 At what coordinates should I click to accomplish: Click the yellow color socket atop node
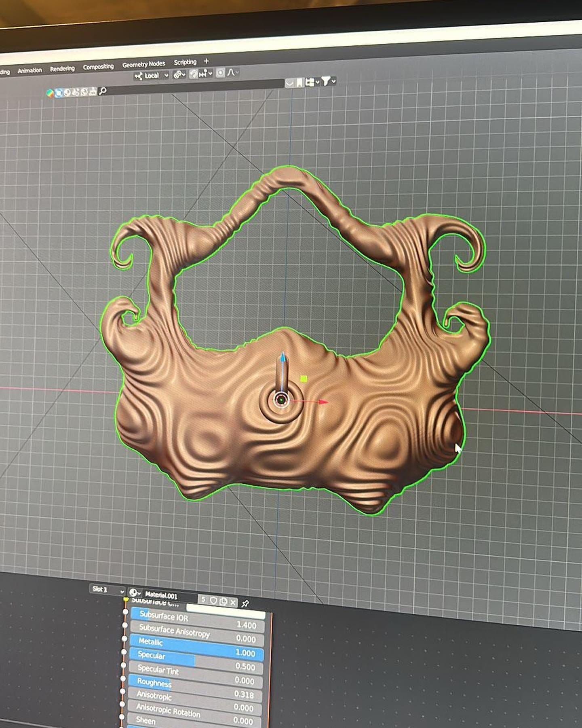[126, 599]
